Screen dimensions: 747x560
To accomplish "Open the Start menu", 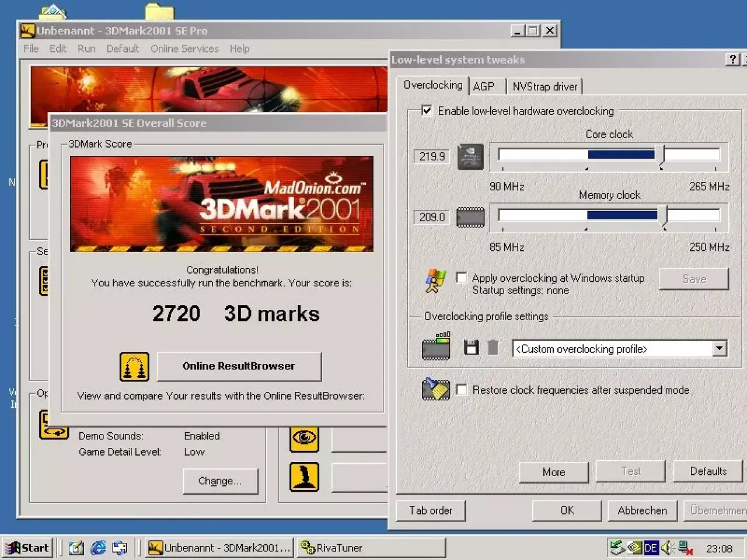I will click(x=27, y=548).
